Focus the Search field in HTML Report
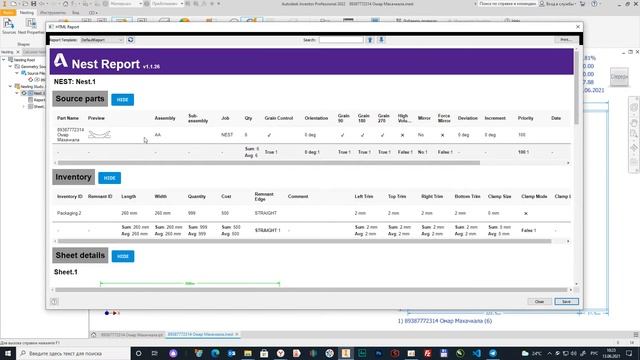The width and height of the screenshot is (640, 360). 341,40
